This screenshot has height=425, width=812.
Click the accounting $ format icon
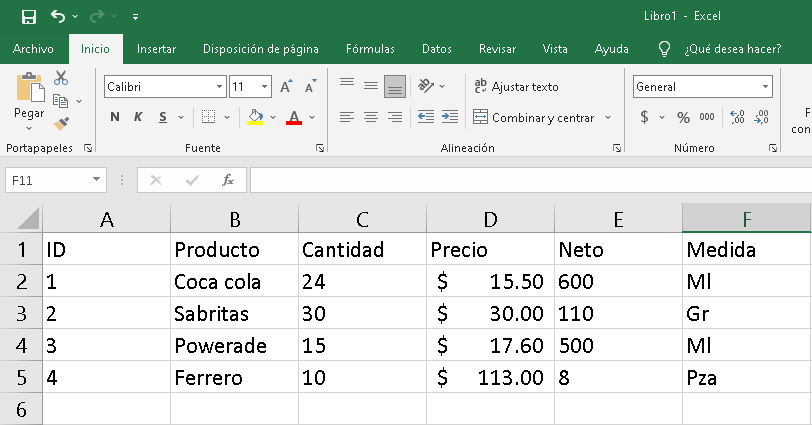tap(644, 117)
